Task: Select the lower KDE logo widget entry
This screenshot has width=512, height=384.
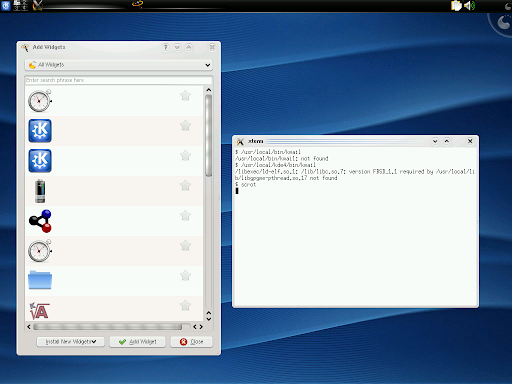Action: pos(40,161)
